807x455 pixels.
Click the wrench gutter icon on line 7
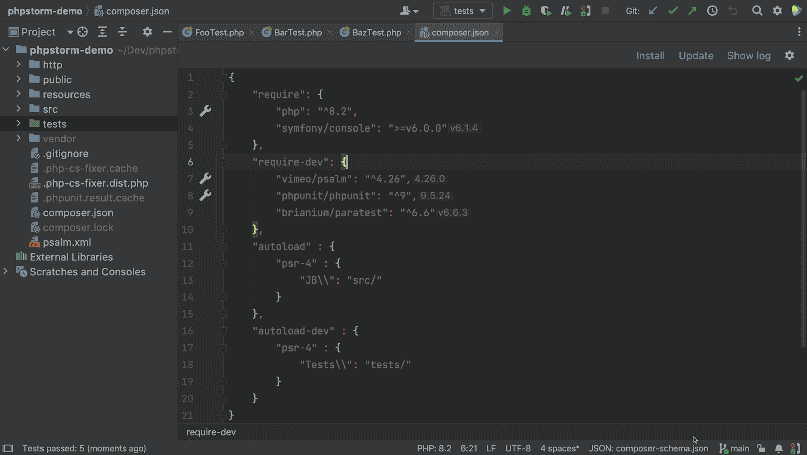(205, 178)
